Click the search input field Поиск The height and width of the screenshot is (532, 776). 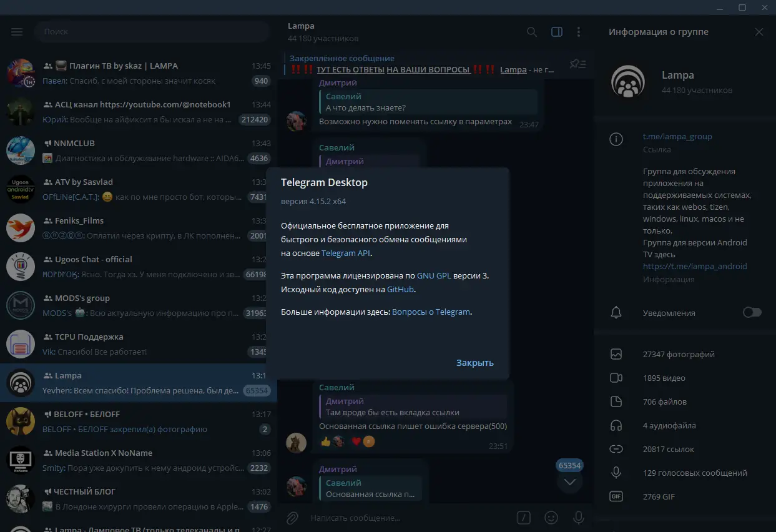[x=152, y=31]
